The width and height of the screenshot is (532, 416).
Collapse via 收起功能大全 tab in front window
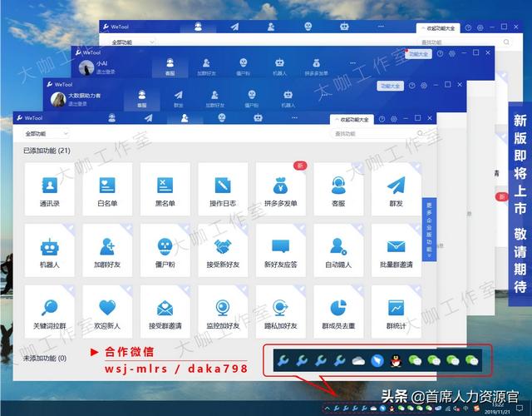tap(352, 120)
